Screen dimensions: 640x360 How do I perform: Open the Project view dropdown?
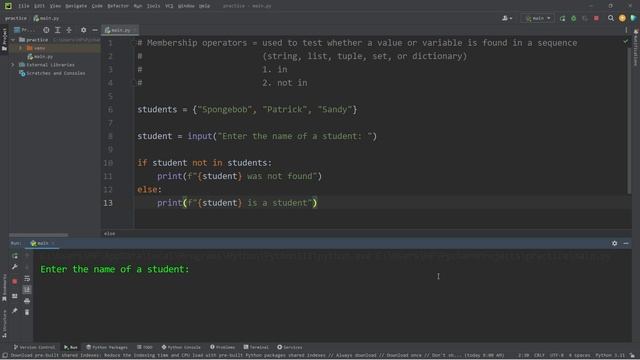click(24, 30)
